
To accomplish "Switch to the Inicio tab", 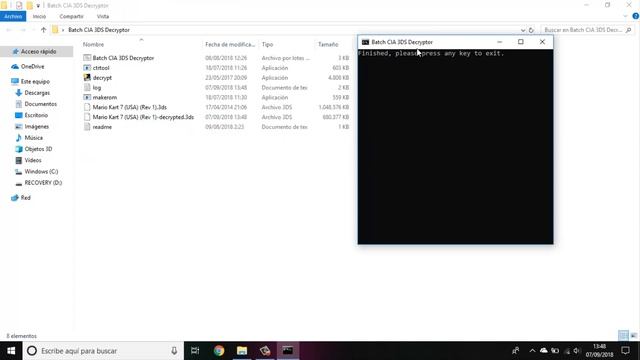I will (x=39, y=16).
